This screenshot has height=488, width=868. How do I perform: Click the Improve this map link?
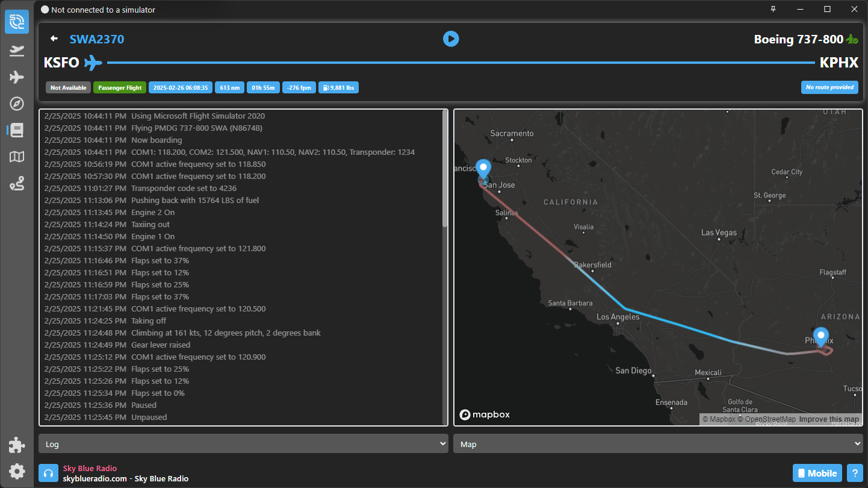[829, 419]
